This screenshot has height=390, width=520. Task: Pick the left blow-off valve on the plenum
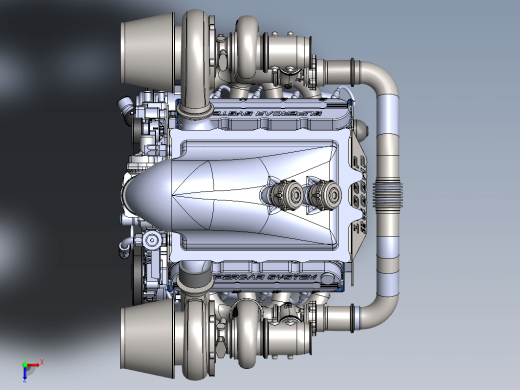pos(287,195)
